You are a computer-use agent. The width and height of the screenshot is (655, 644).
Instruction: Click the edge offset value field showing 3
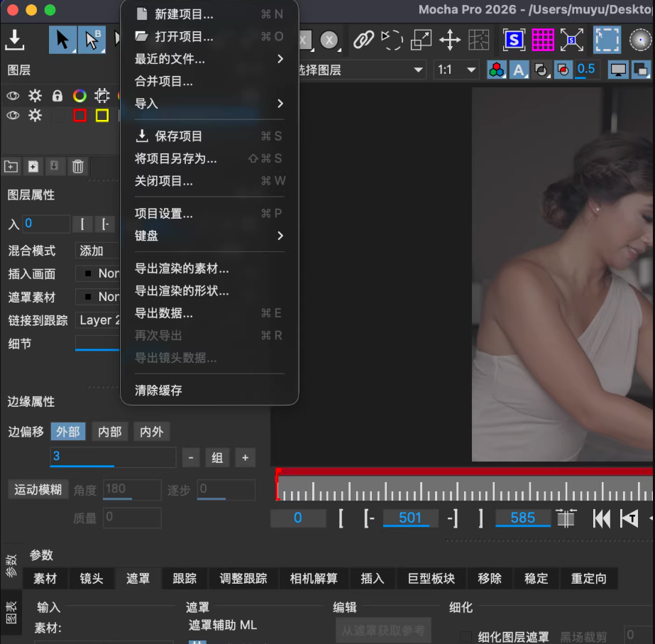click(x=113, y=457)
